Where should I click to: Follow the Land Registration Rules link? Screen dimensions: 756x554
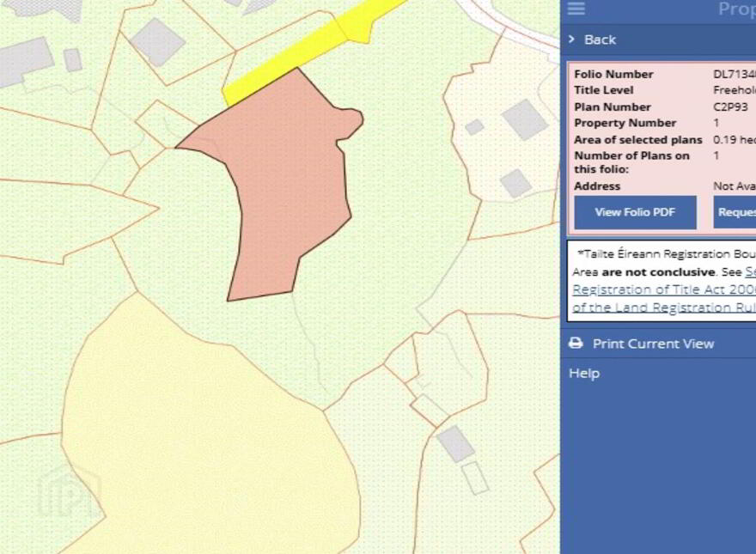coord(664,307)
